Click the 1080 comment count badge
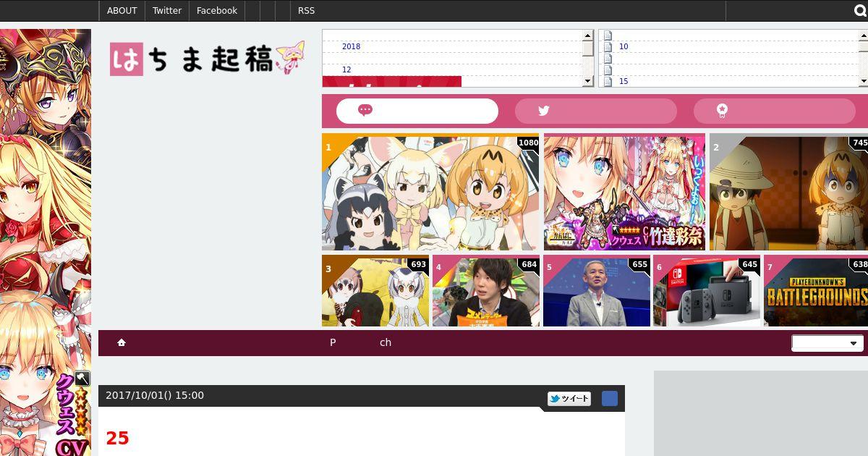 pos(528,143)
